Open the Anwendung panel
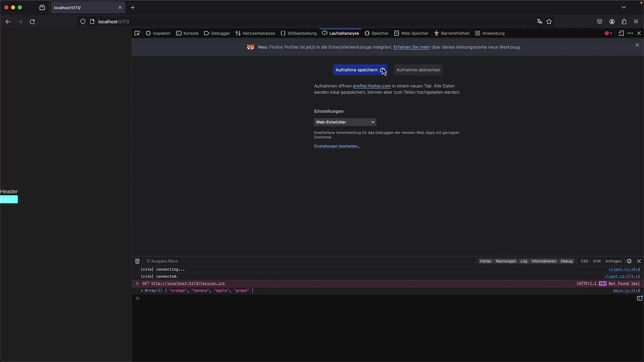Image resolution: width=644 pixels, height=362 pixels. pos(493,33)
